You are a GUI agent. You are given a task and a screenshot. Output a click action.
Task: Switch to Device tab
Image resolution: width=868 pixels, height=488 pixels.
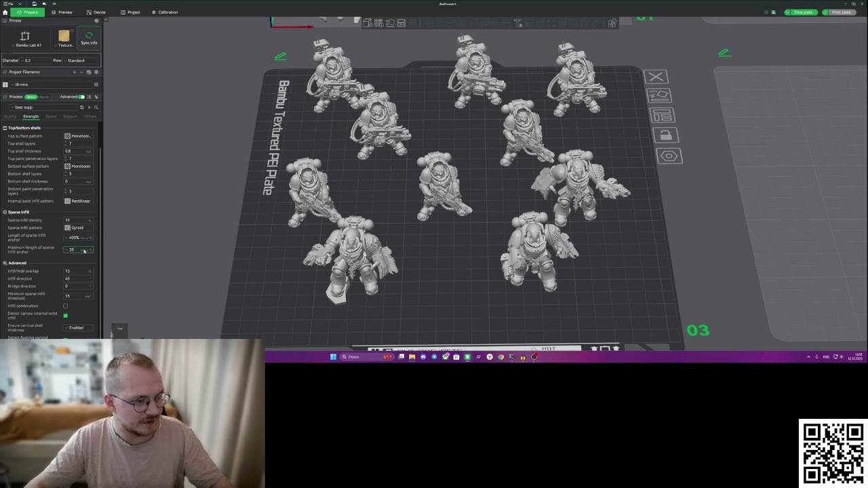(x=96, y=12)
